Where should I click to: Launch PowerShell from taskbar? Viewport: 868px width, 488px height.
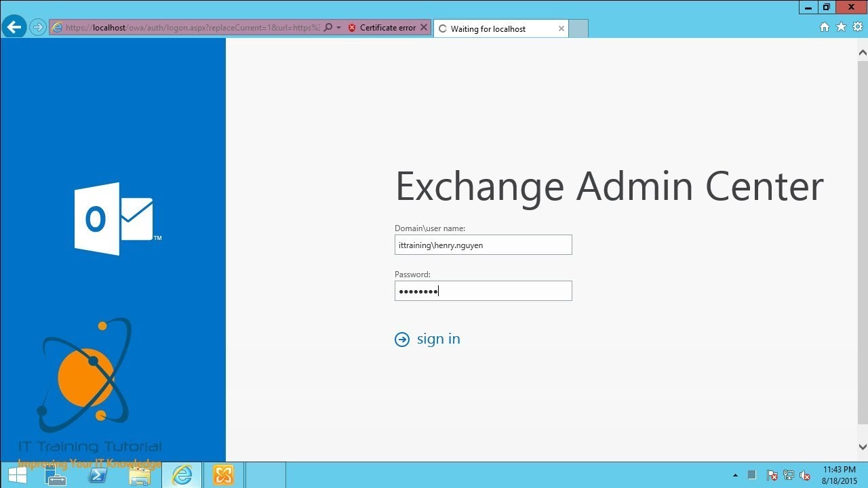click(x=98, y=475)
